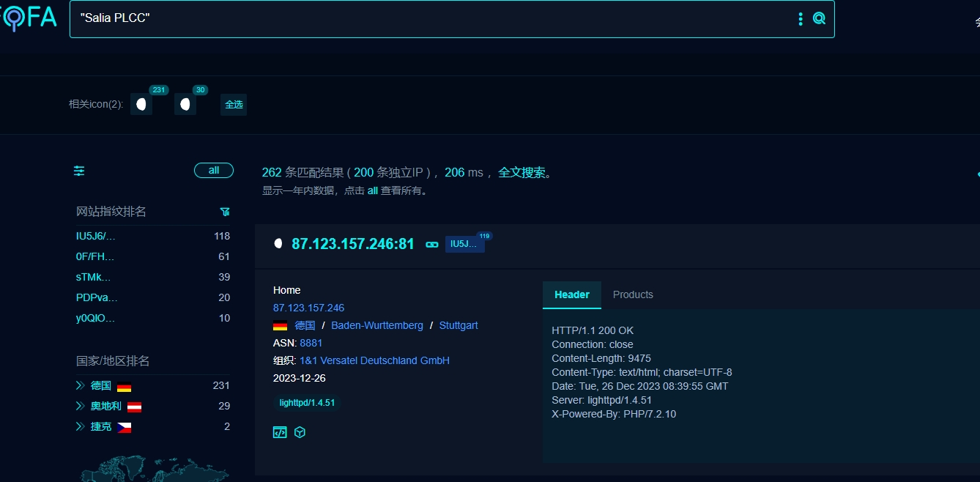Open the filter sliders icon in sidebar

(x=79, y=171)
